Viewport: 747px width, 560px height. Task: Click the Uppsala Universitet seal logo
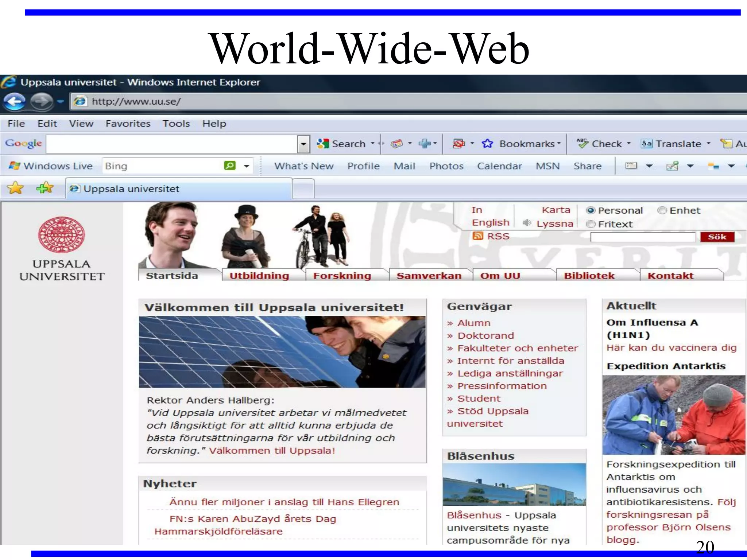[62, 235]
